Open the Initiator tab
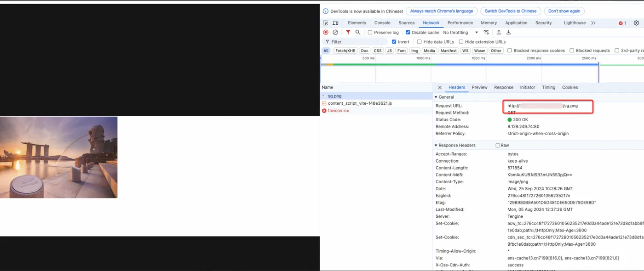Image resolution: width=644 pixels, height=271 pixels. [x=528, y=87]
